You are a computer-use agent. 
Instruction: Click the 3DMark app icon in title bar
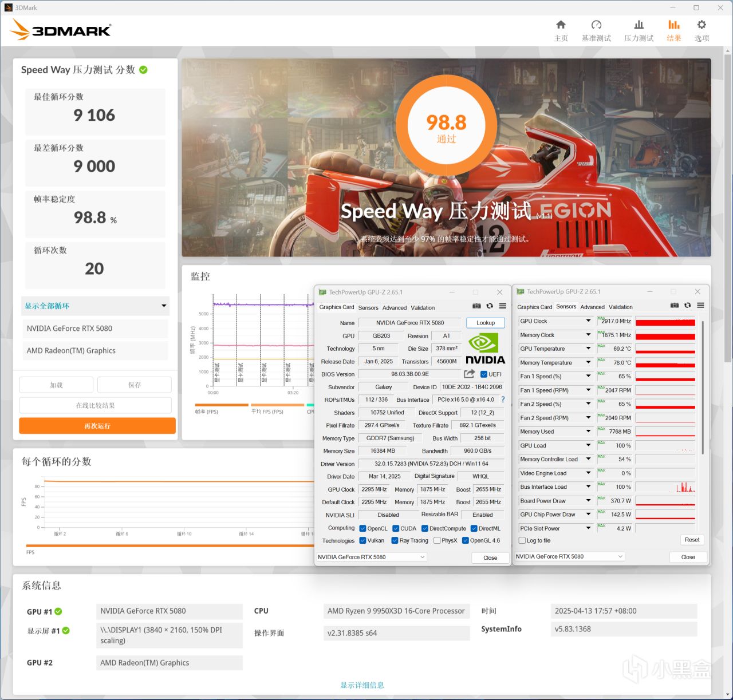point(8,7)
